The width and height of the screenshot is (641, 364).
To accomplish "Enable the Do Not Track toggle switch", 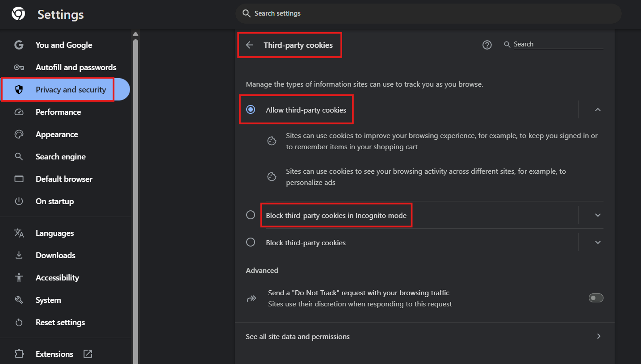I will click(595, 298).
